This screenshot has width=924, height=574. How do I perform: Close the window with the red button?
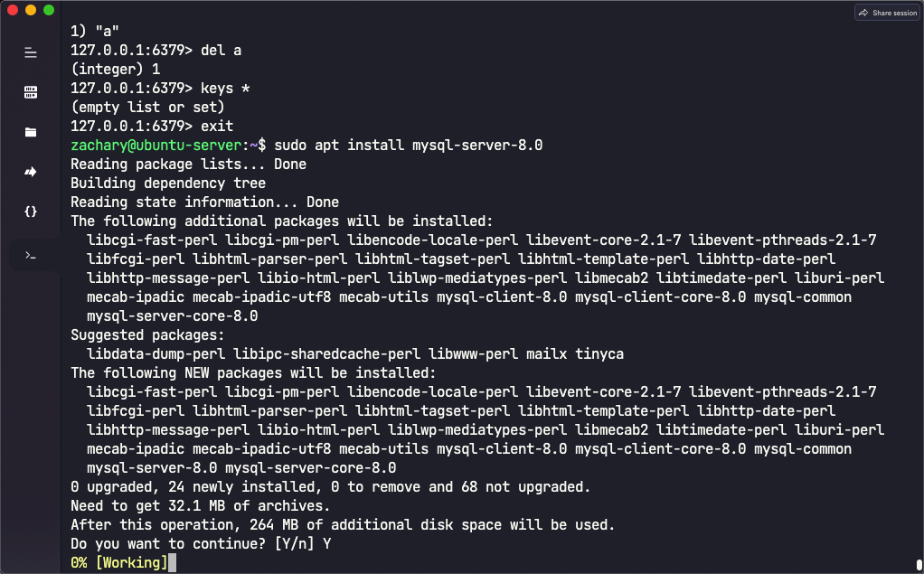(x=13, y=10)
